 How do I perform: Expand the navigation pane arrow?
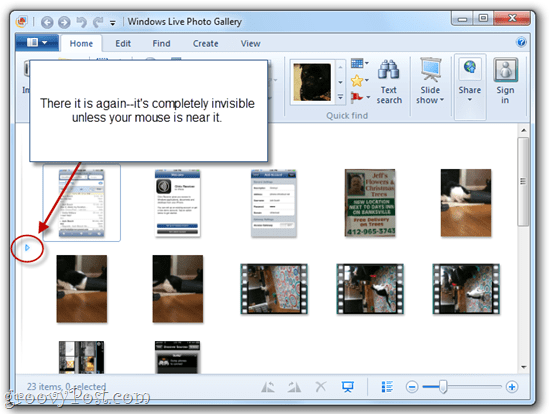click(27, 248)
